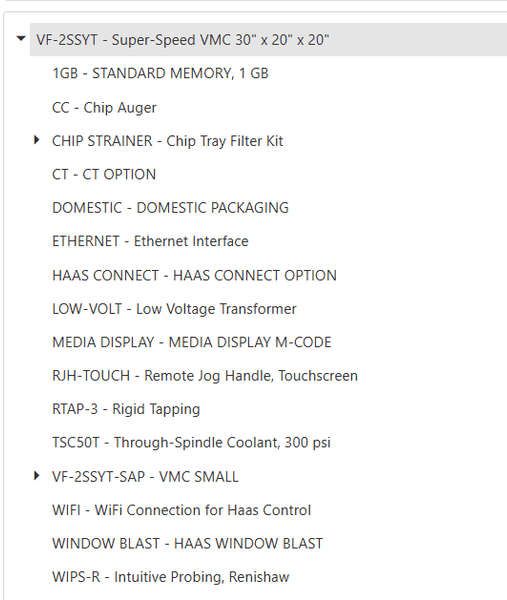Collapse the VF-2SSYT Super-Speed VMC node
The image size is (507, 600).
pos(21,38)
